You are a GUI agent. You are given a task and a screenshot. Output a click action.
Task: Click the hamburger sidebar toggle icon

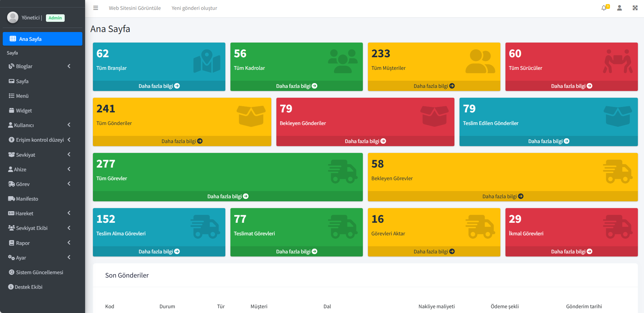point(96,8)
